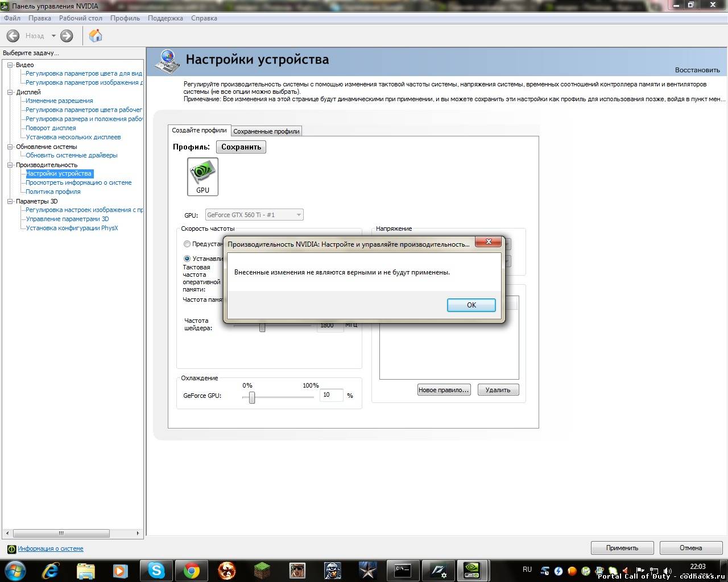Open the GPU GeForce GTX 560 Ti dropdown
This screenshot has height=582, width=728.
pyautogui.click(x=254, y=215)
